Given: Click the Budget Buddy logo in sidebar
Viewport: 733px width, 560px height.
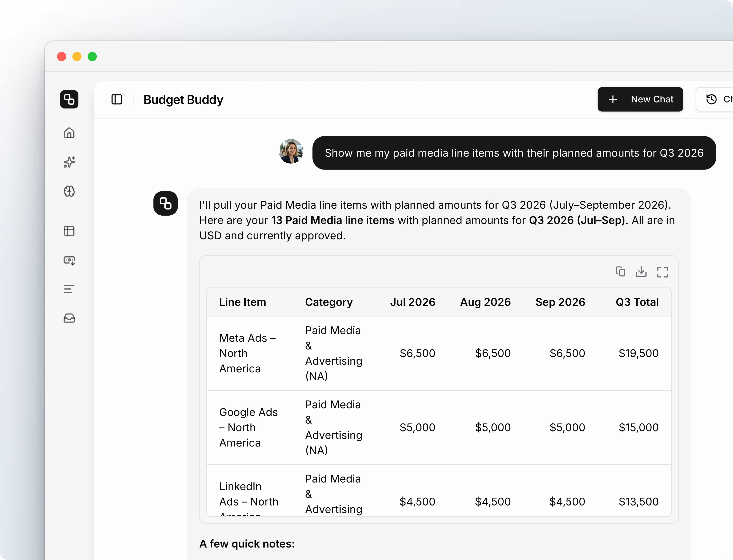Looking at the screenshot, I should [x=69, y=99].
